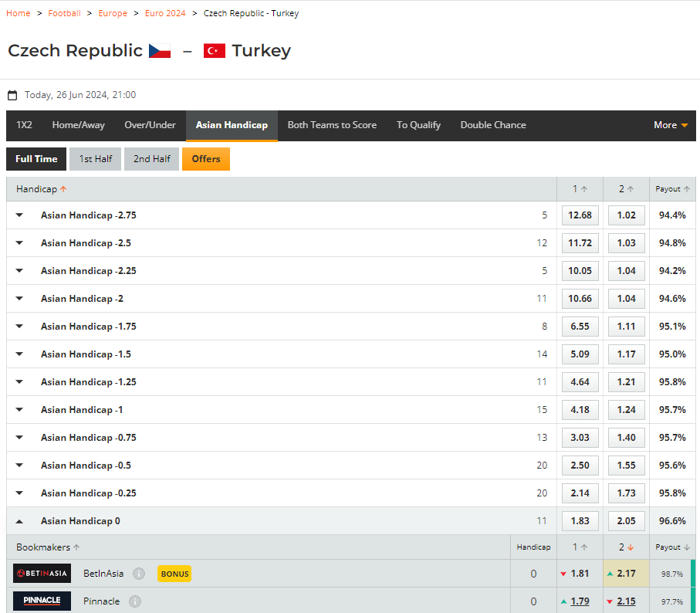
Task: Expand Asian Handicap -0.75 row
Action: (x=19, y=438)
